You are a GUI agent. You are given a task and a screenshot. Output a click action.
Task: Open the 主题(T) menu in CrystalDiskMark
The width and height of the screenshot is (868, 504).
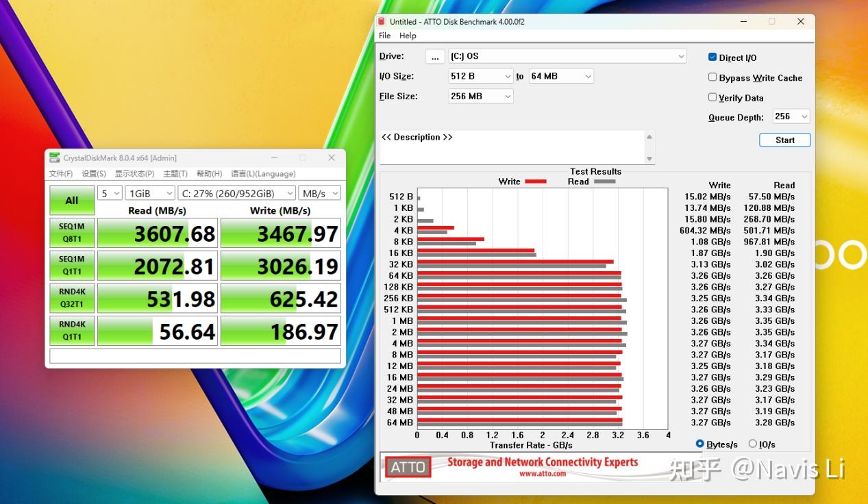(x=175, y=174)
